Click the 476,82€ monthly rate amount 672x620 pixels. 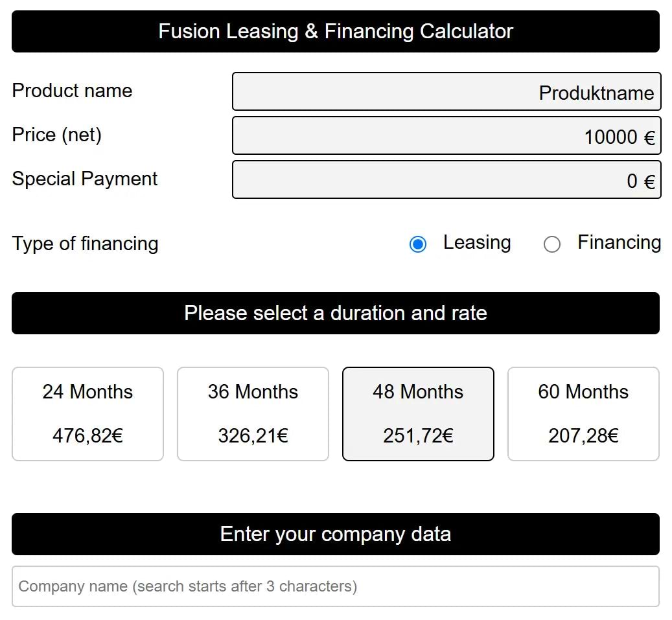coord(87,435)
